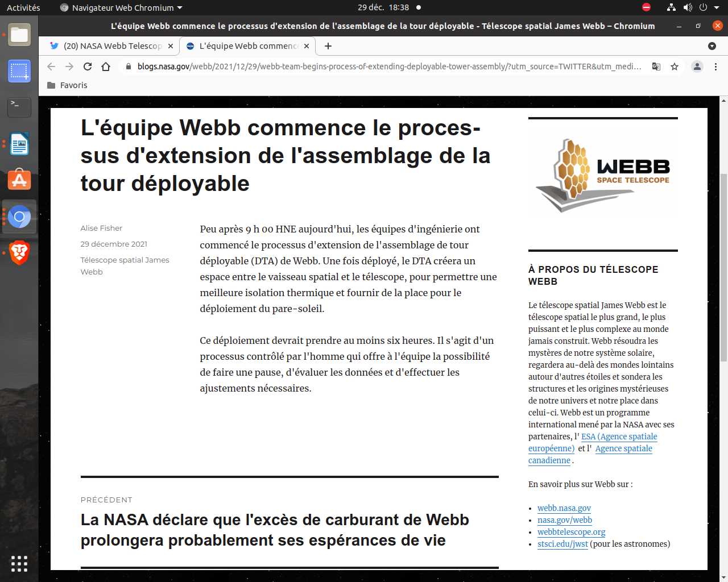This screenshot has height=582, width=728.
Task: Open the browser home page
Action: (106, 66)
